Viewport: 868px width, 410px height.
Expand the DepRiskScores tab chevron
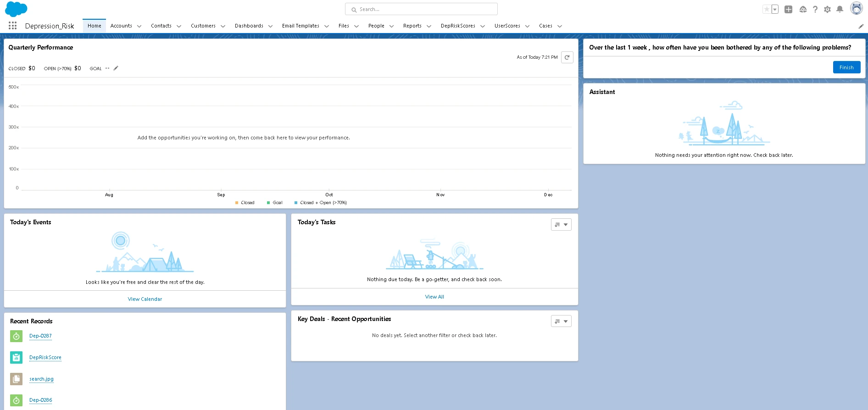482,26
